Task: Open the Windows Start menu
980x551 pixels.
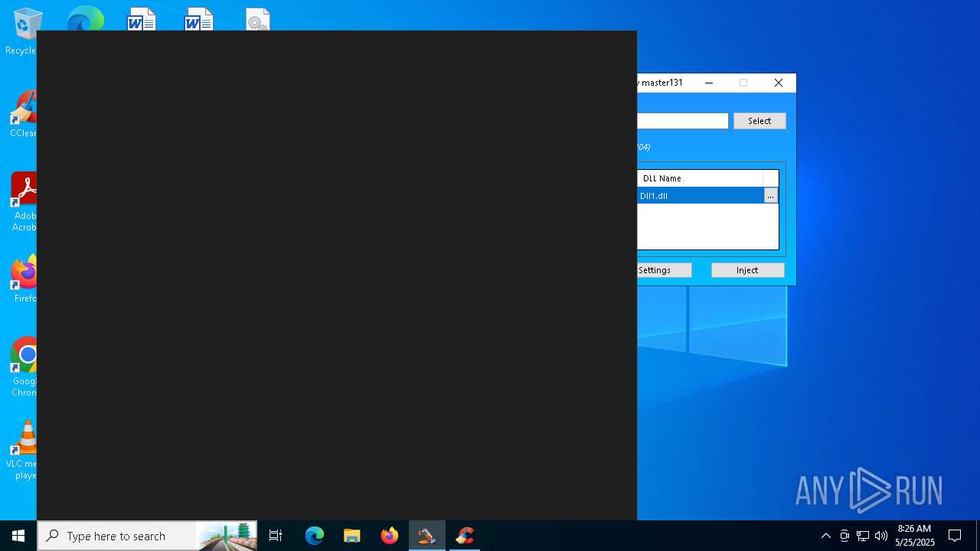Action: (x=18, y=536)
